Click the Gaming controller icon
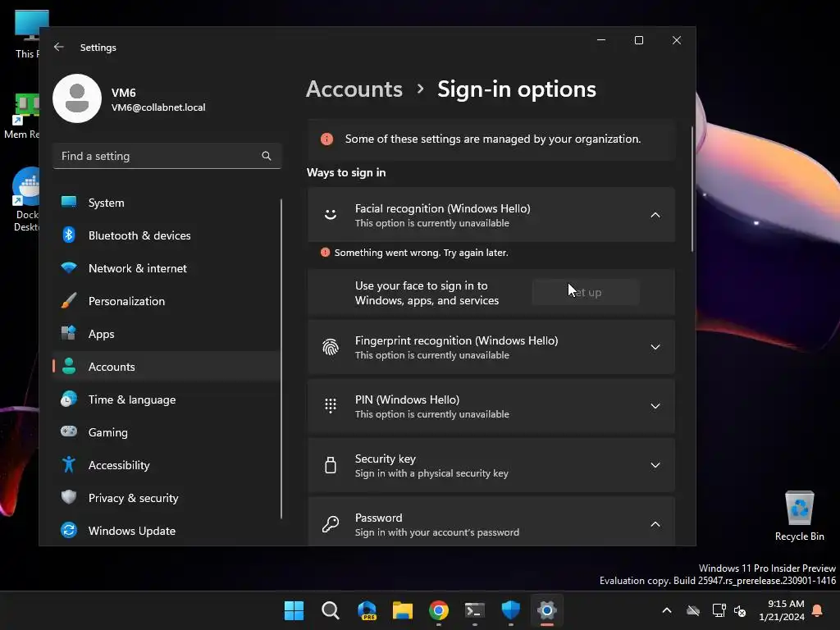Viewport: 840px width, 630px height. 69,431
